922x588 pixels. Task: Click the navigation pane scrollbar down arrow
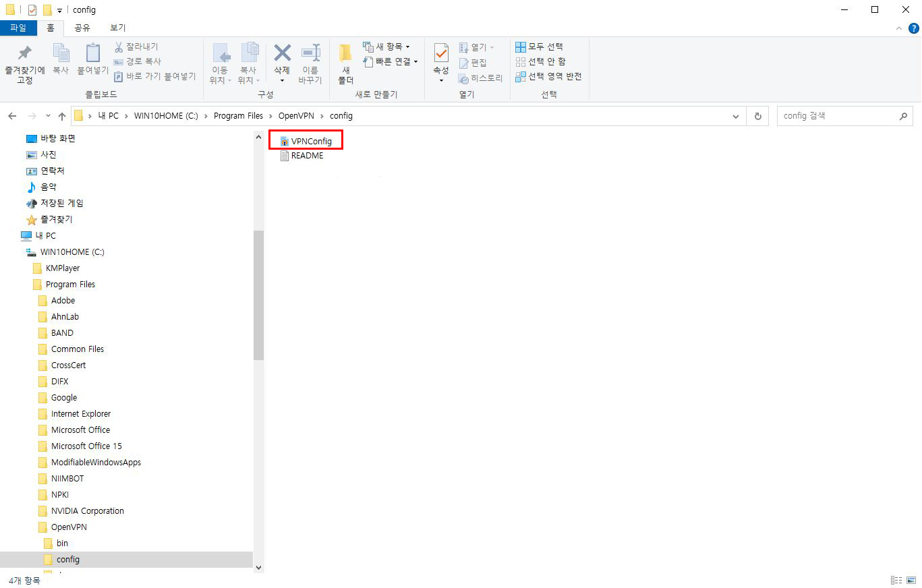click(258, 568)
